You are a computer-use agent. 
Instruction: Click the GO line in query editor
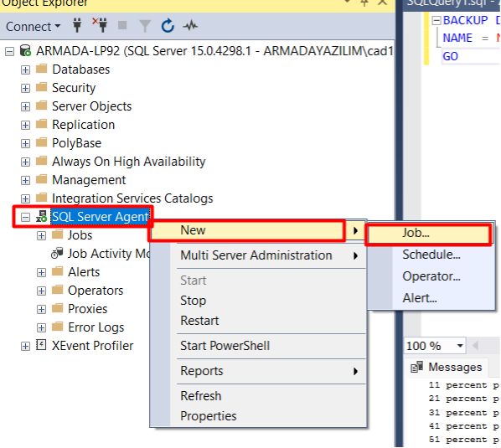pyautogui.click(x=450, y=56)
